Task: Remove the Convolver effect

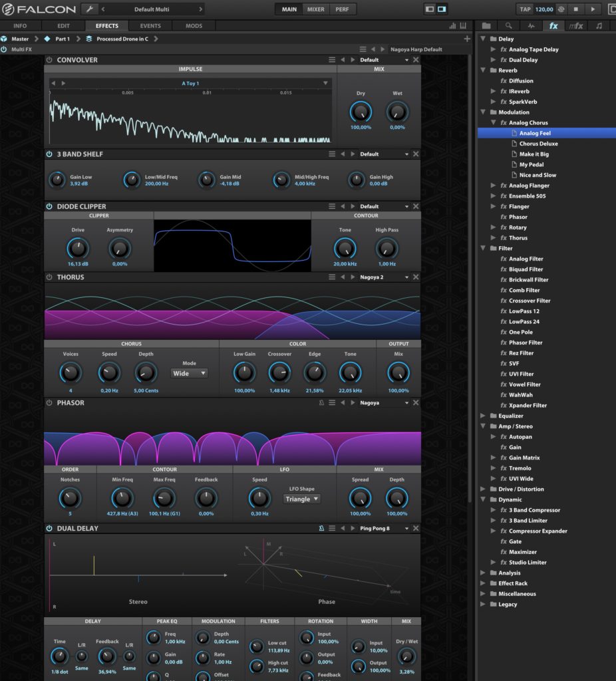Action: 416,59
